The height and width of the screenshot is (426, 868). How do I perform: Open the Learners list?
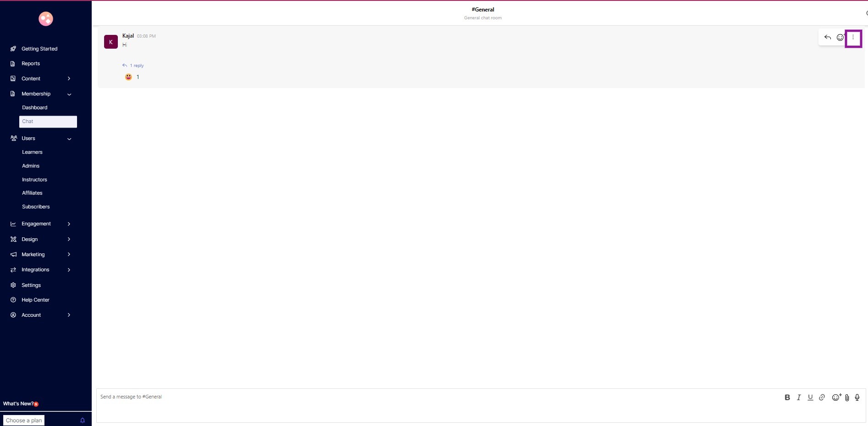tap(32, 152)
